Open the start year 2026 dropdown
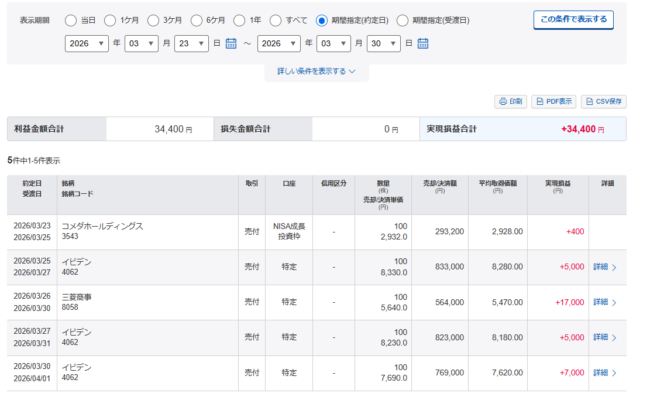 point(87,44)
